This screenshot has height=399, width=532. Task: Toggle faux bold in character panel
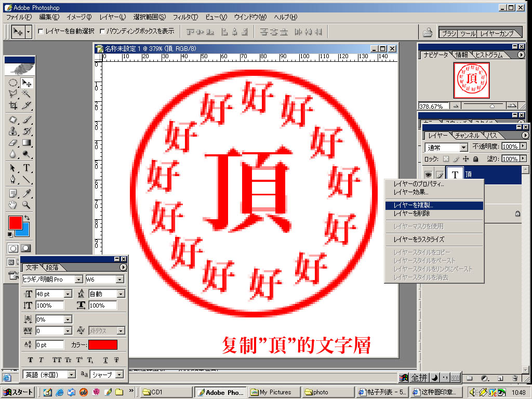coord(31,360)
